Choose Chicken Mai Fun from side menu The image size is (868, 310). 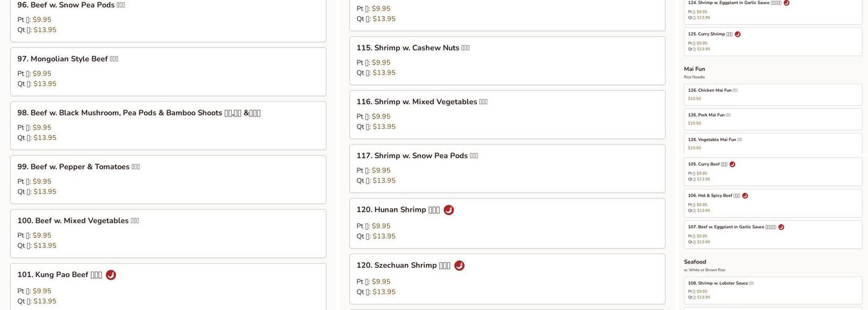coord(773,94)
